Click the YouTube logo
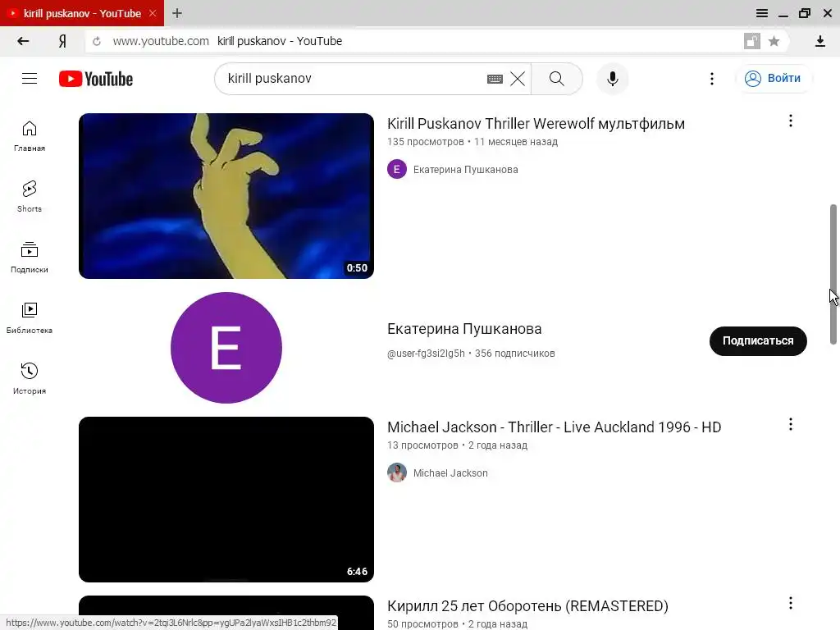840x630 pixels. coord(96,79)
